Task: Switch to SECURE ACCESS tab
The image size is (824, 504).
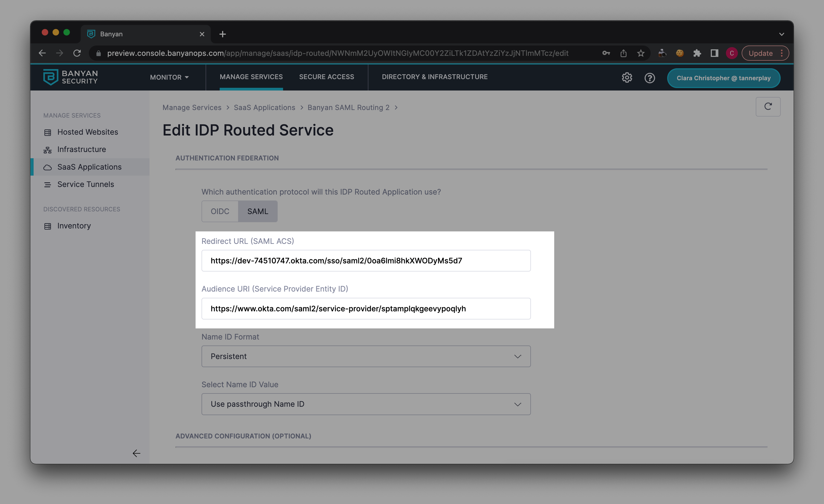Action: tap(326, 77)
